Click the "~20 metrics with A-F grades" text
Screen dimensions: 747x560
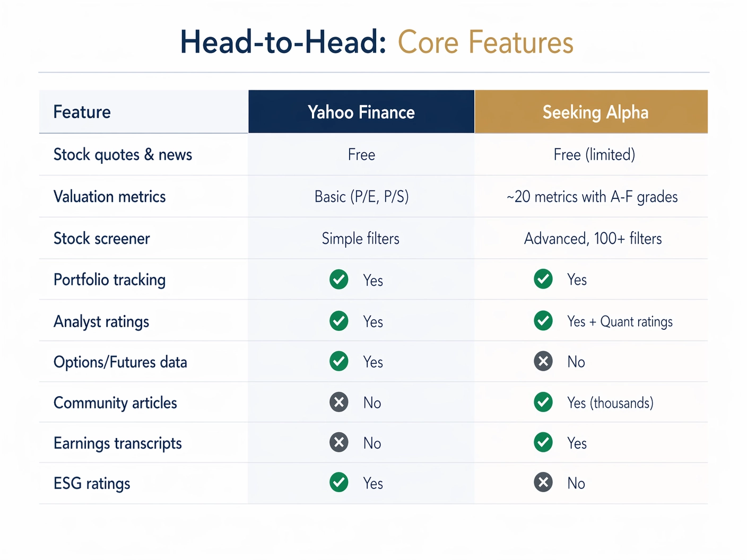tap(592, 197)
